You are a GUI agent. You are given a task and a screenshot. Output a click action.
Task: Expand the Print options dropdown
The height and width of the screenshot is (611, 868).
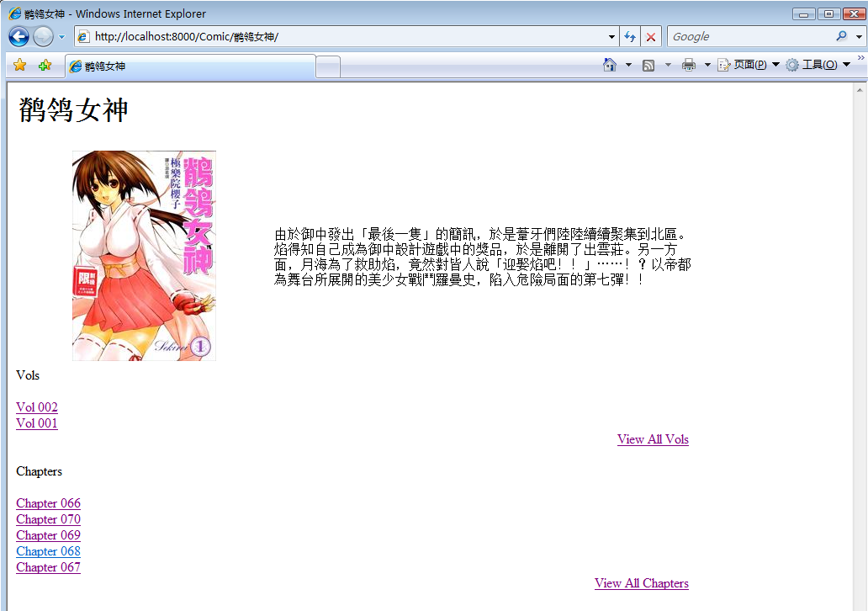707,65
